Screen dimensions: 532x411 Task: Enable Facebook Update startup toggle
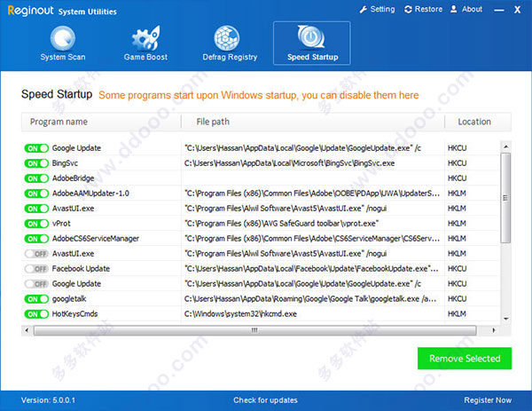coord(36,269)
